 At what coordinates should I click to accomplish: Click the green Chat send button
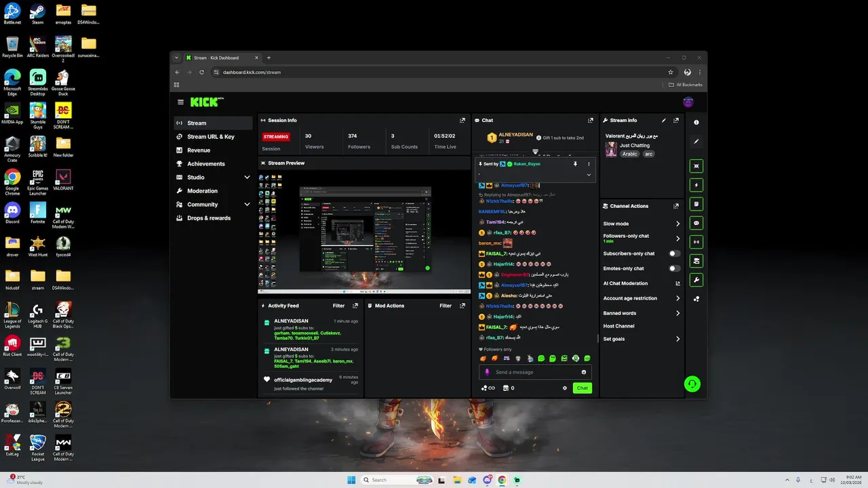click(x=582, y=388)
